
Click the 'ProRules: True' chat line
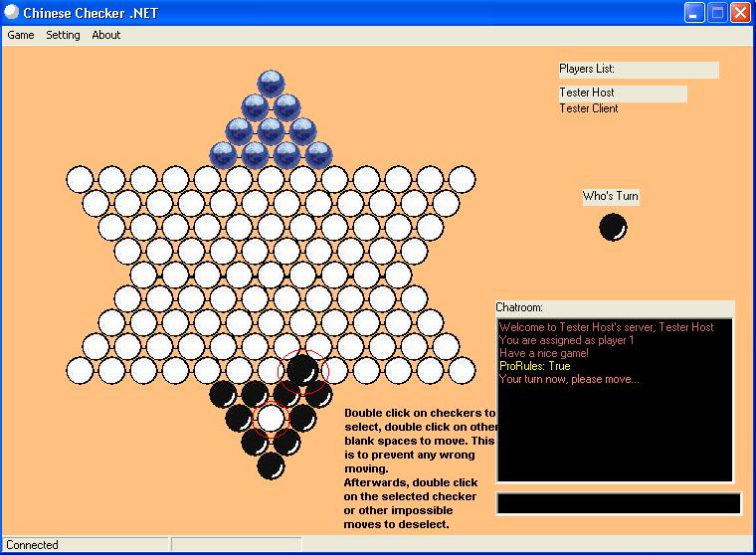pyautogui.click(x=535, y=366)
